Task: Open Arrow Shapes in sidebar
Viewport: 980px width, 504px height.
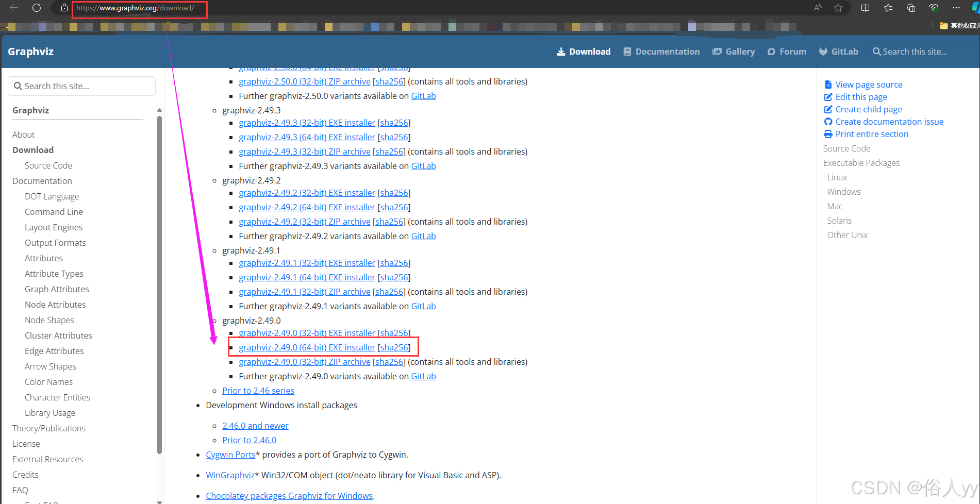Action: click(51, 366)
